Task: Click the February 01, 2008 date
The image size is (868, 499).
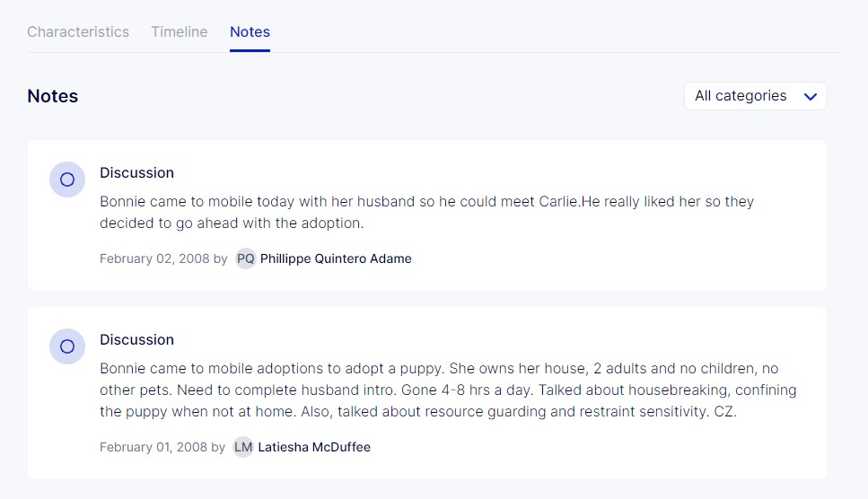Action: tap(153, 447)
